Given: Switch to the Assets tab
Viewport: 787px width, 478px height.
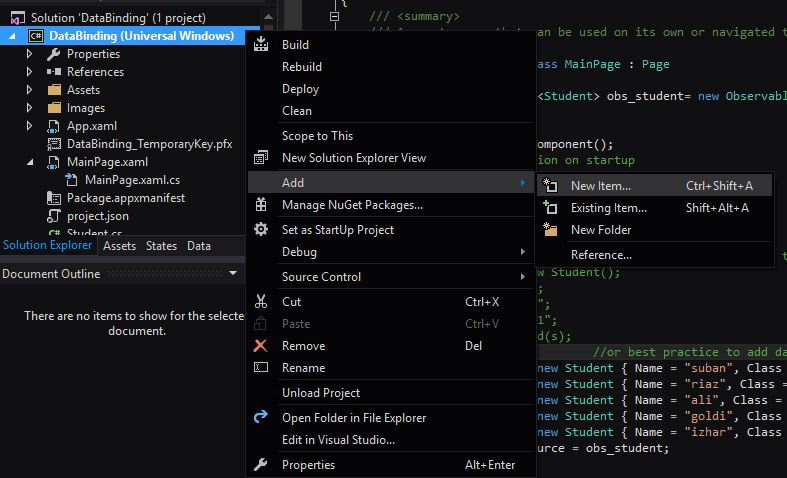Looking at the screenshot, I should [120, 246].
